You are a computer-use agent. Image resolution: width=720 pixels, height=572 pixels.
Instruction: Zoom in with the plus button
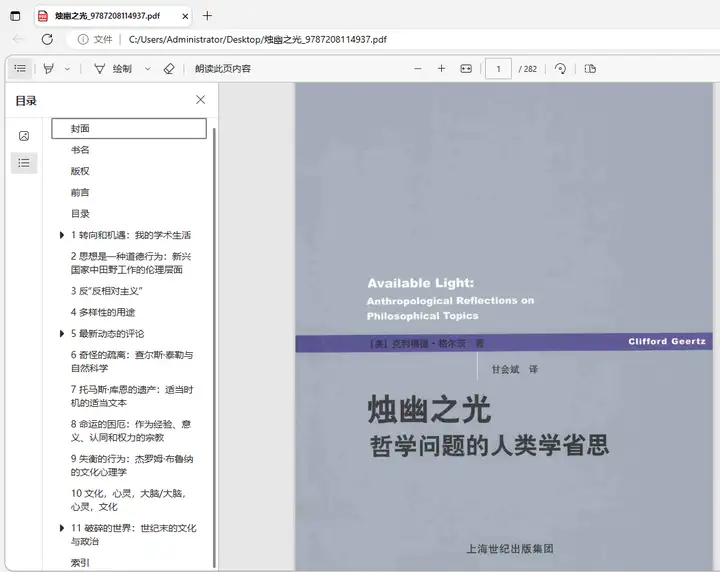pos(441,68)
